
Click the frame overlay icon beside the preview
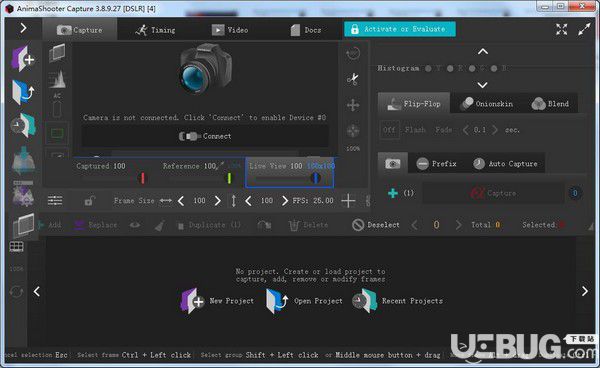(x=57, y=53)
